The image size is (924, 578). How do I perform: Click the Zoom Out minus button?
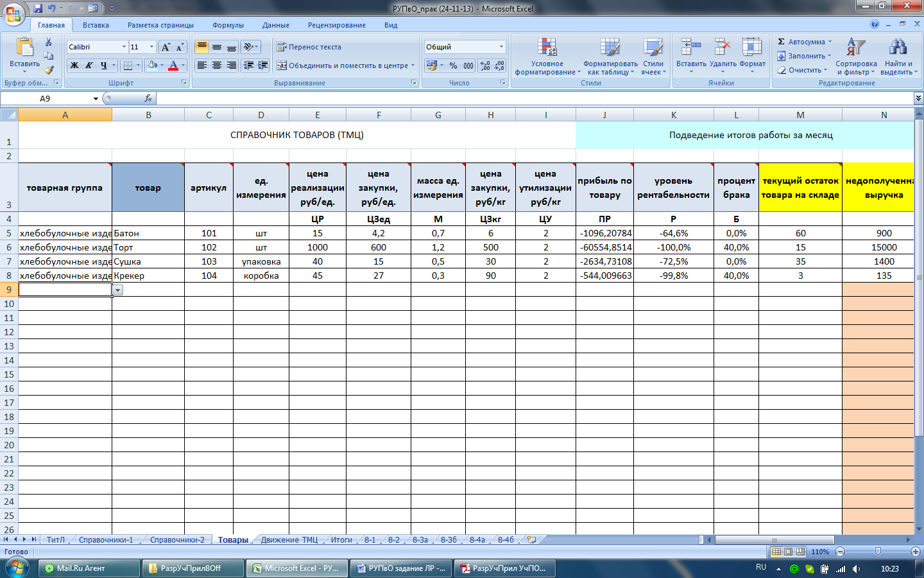pyautogui.click(x=840, y=552)
